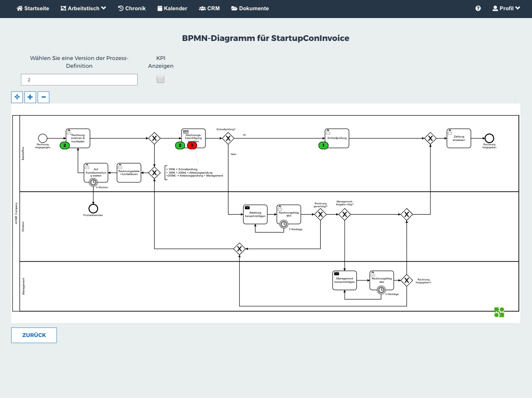Viewport: 532px width, 398px height.
Task: Zoom in with the plus button
Action: [30, 97]
